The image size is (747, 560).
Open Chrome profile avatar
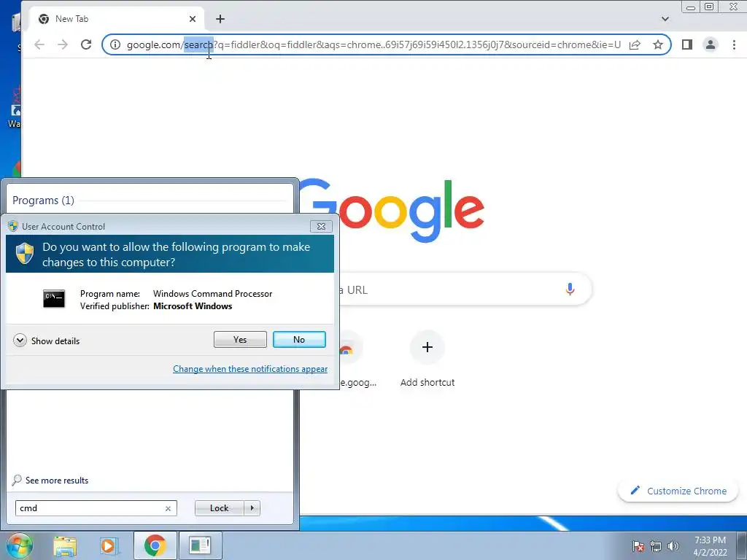pos(711,44)
